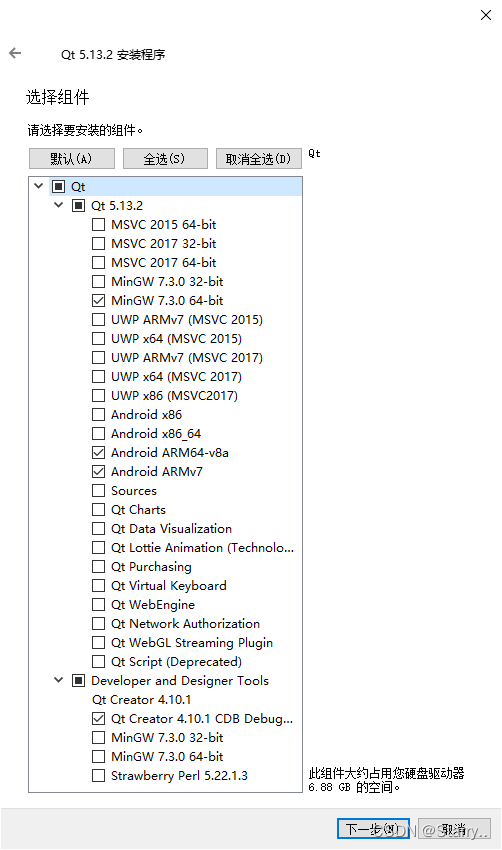The image size is (502, 850).
Task: Check the Android x86 checkbox
Action: [x=98, y=415]
